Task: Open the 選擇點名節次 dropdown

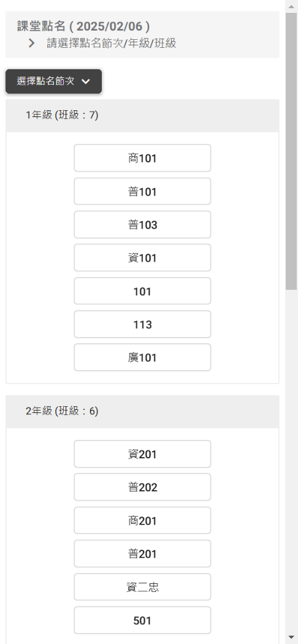Action: click(53, 81)
